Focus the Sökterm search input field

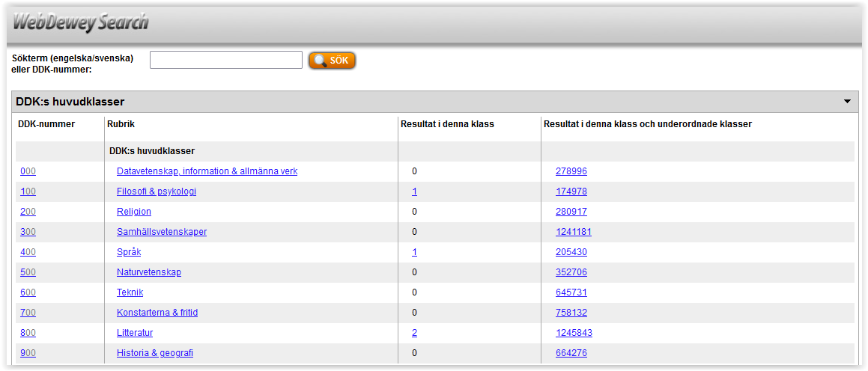(x=226, y=60)
